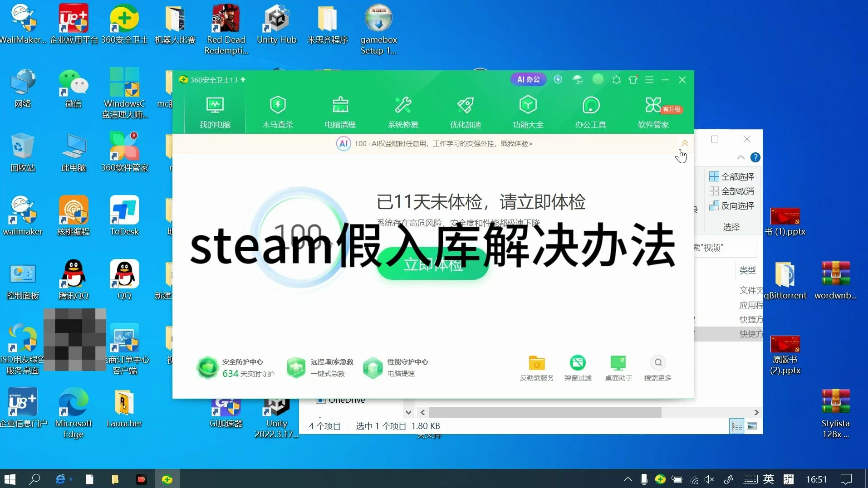Switch the 英 input language indicator
This screenshot has width=868, height=488.
point(769,479)
